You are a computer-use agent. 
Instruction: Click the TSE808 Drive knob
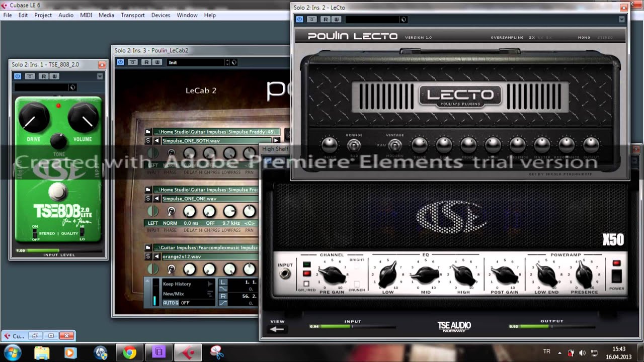pos(34,118)
